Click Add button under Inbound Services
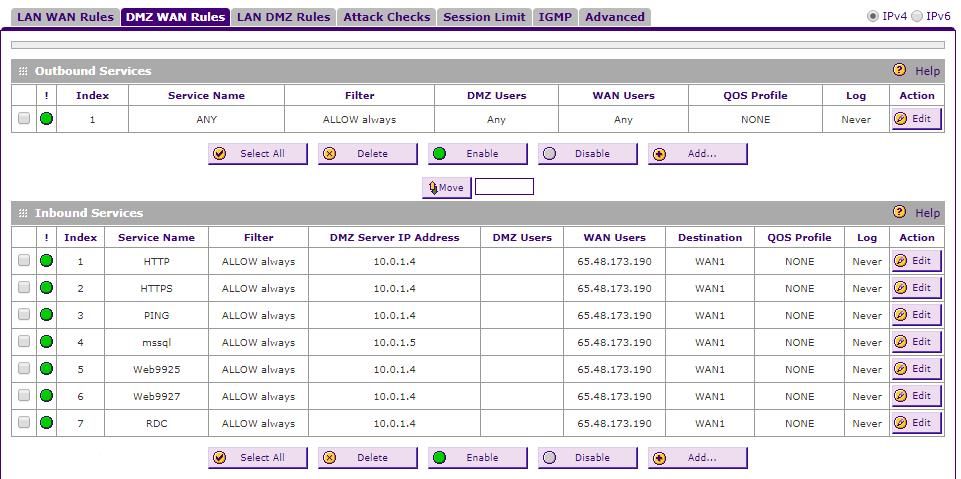 (697, 458)
